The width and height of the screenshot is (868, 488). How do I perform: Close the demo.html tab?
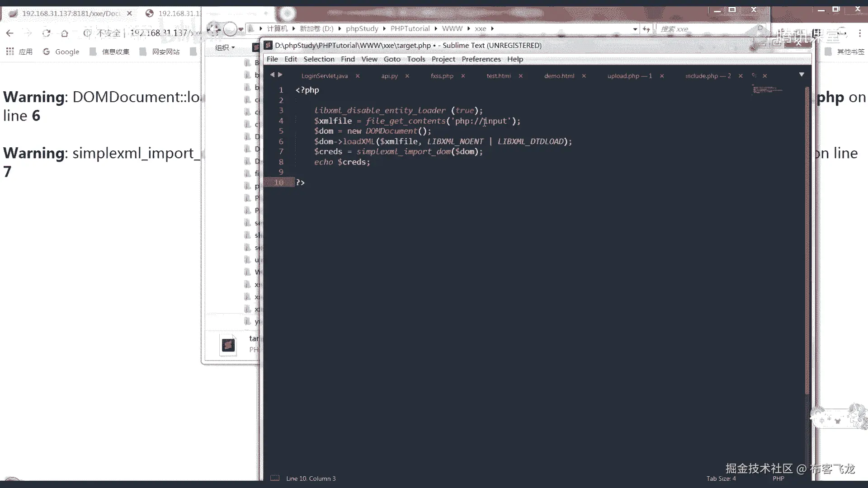click(584, 76)
